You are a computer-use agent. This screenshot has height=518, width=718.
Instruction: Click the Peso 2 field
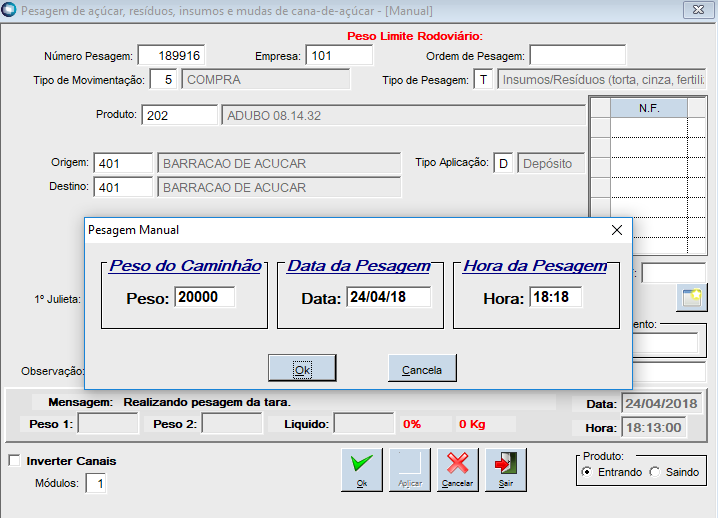point(232,424)
